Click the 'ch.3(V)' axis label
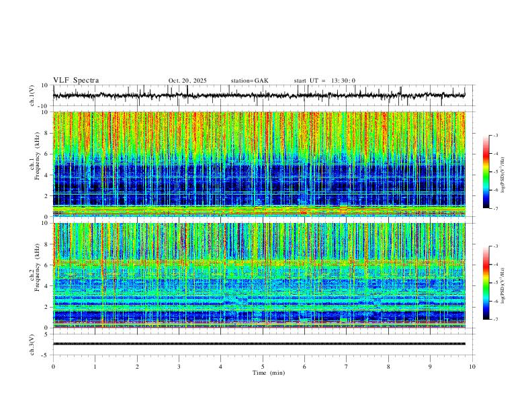 pos(32,345)
